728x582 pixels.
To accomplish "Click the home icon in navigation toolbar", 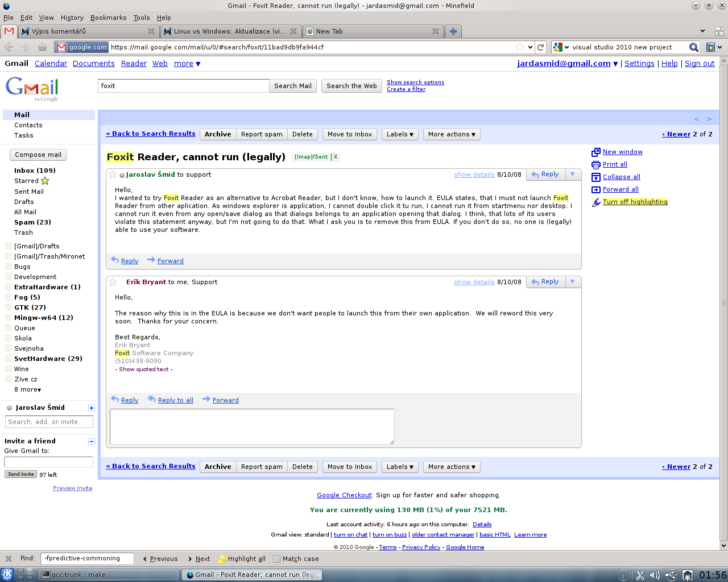I will click(43, 47).
